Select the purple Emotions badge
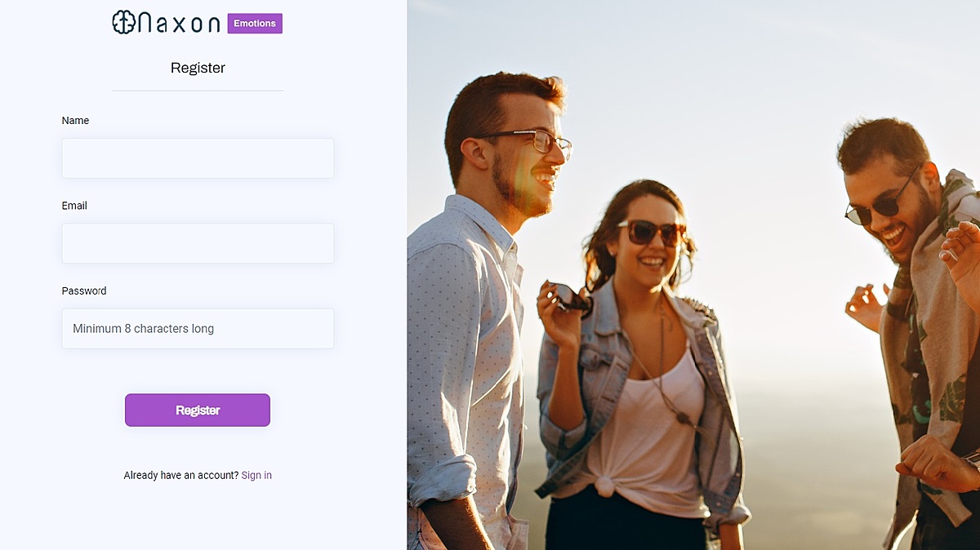Image resolution: width=980 pixels, height=550 pixels. click(255, 24)
